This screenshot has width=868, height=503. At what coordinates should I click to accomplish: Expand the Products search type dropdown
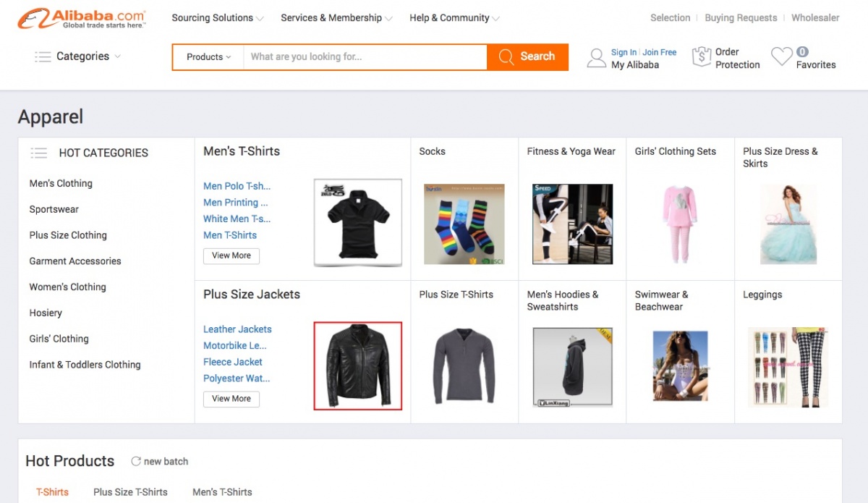pyautogui.click(x=208, y=57)
